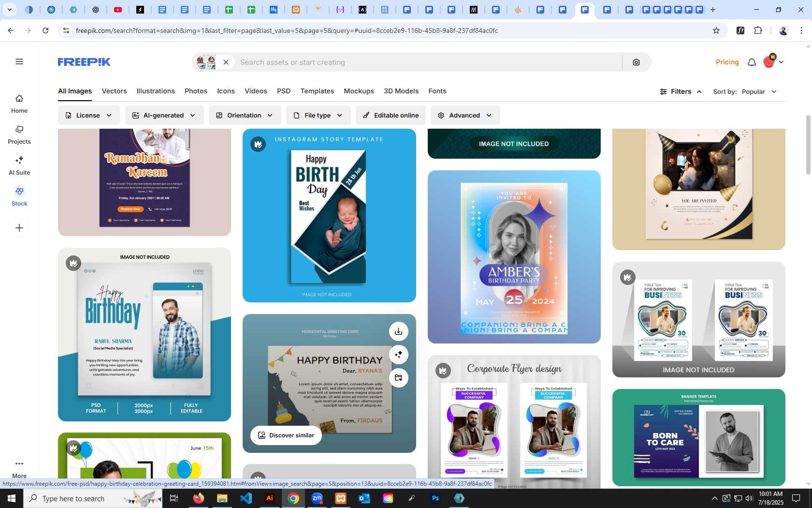The width and height of the screenshot is (812, 508).
Task: Open Amber's Birthday Party invitation thumbnail
Action: (514, 257)
